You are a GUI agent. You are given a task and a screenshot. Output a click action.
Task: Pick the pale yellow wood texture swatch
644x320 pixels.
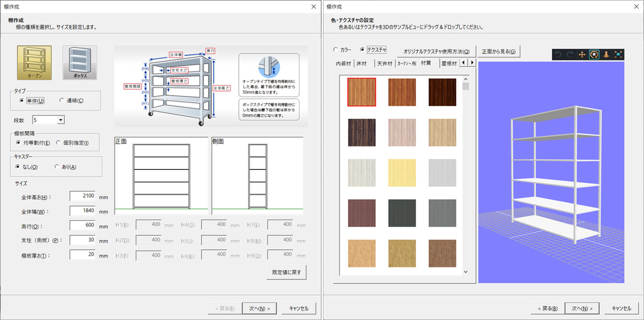click(402, 173)
